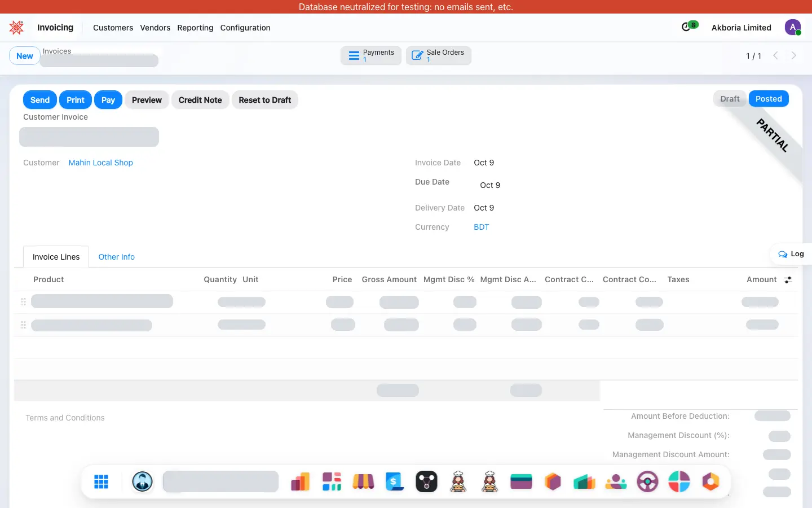Select the Invoice Lines tab
This screenshot has height=508, width=812.
[x=56, y=257]
